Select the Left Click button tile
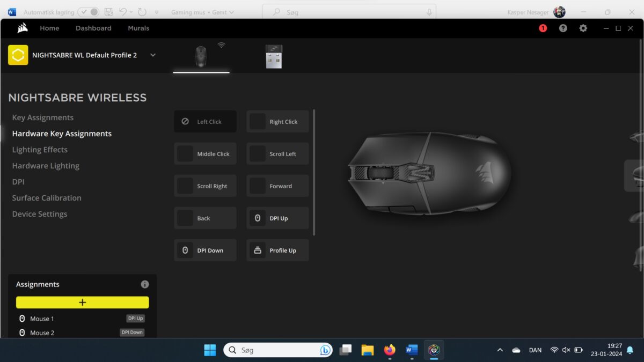 205,122
